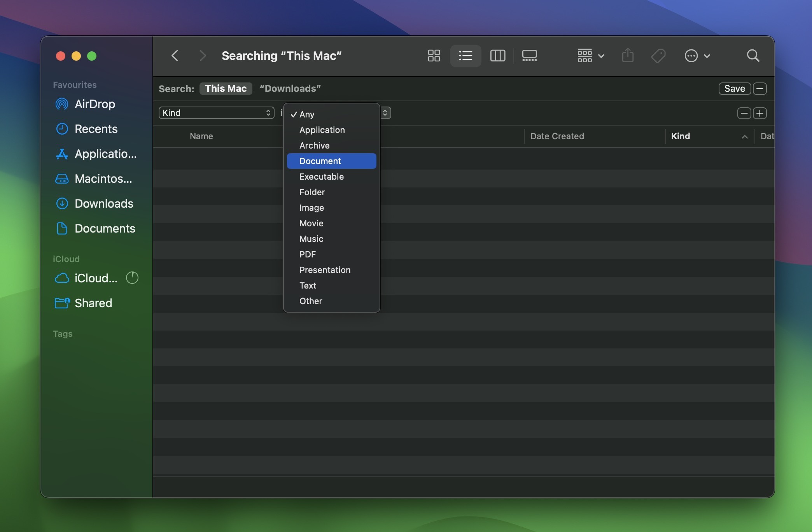Screen dimensions: 812x532
Task: Click the iCloud section header
Action: click(x=66, y=259)
